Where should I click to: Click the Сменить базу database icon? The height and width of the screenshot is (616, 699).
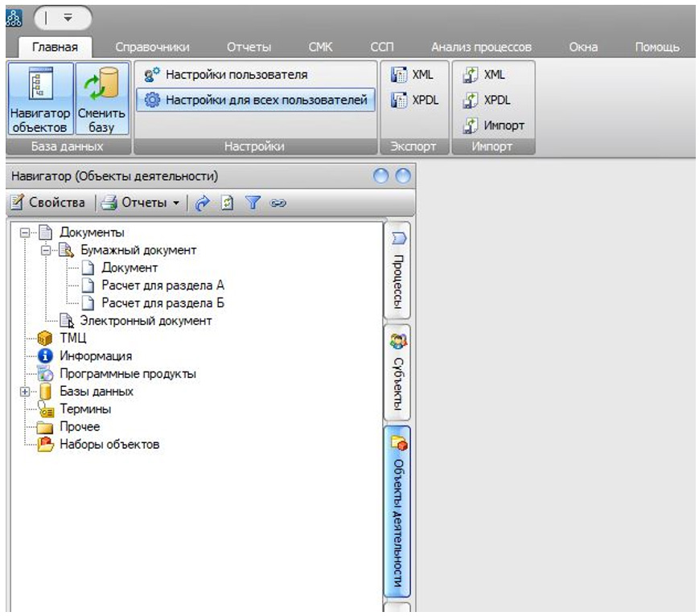(x=102, y=99)
